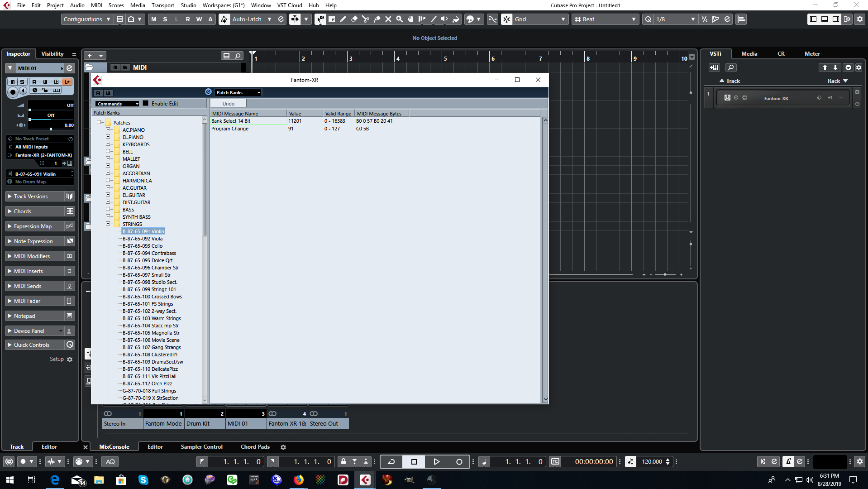Open the Studio menu

tap(188, 5)
